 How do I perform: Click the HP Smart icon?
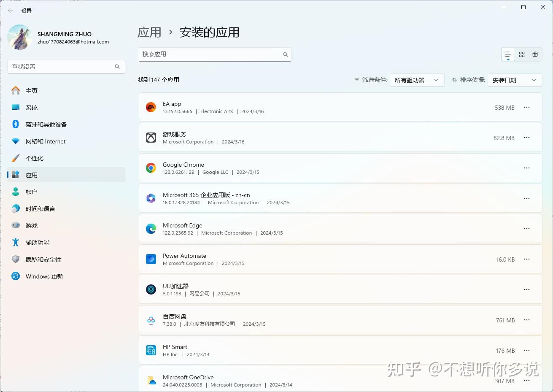tap(151, 350)
